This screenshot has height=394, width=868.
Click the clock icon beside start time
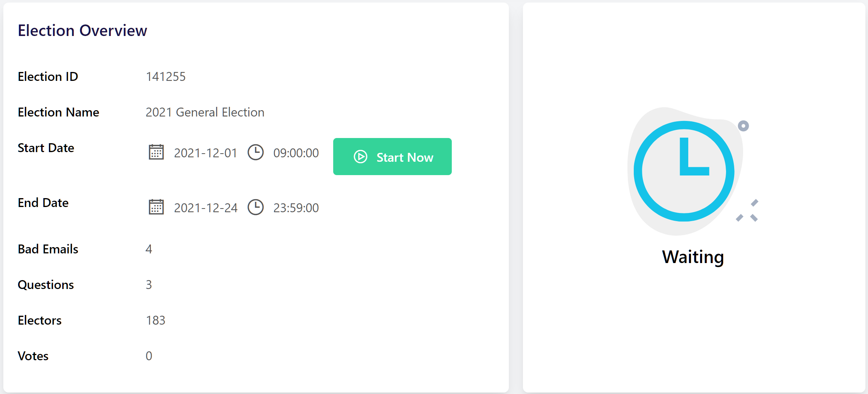click(x=255, y=152)
